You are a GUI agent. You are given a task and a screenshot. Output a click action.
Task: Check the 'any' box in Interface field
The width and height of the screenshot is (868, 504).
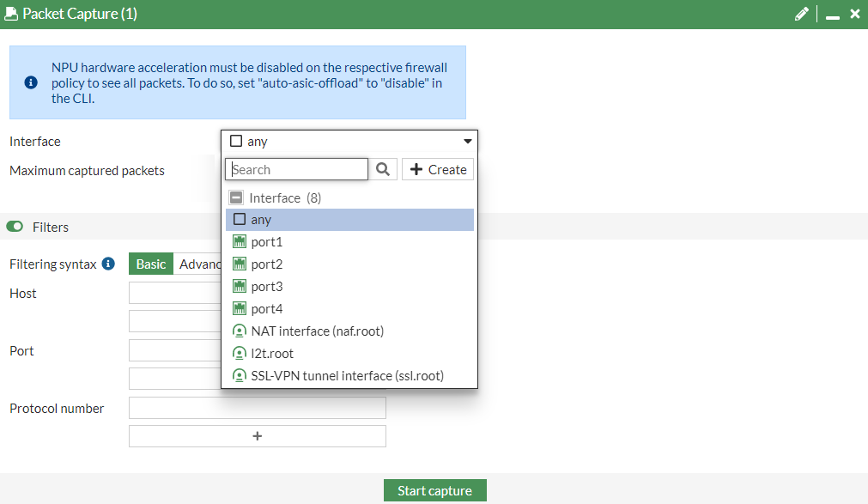(236, 141)
